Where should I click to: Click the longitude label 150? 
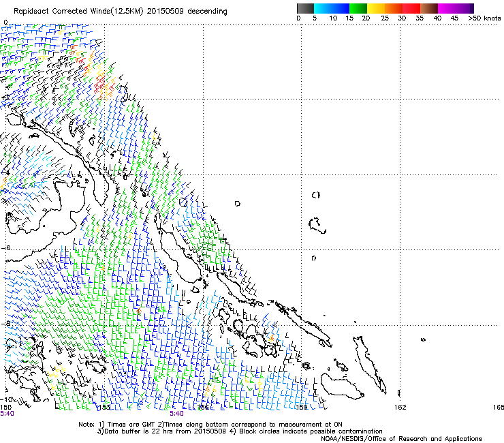(x=5, y=408)
